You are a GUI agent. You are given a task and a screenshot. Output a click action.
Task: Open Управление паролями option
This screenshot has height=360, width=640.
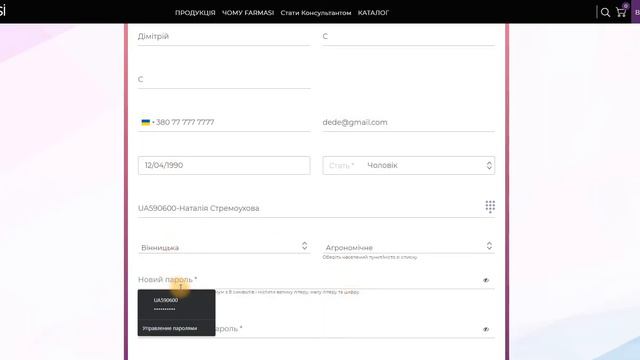(x=176, y=328)
